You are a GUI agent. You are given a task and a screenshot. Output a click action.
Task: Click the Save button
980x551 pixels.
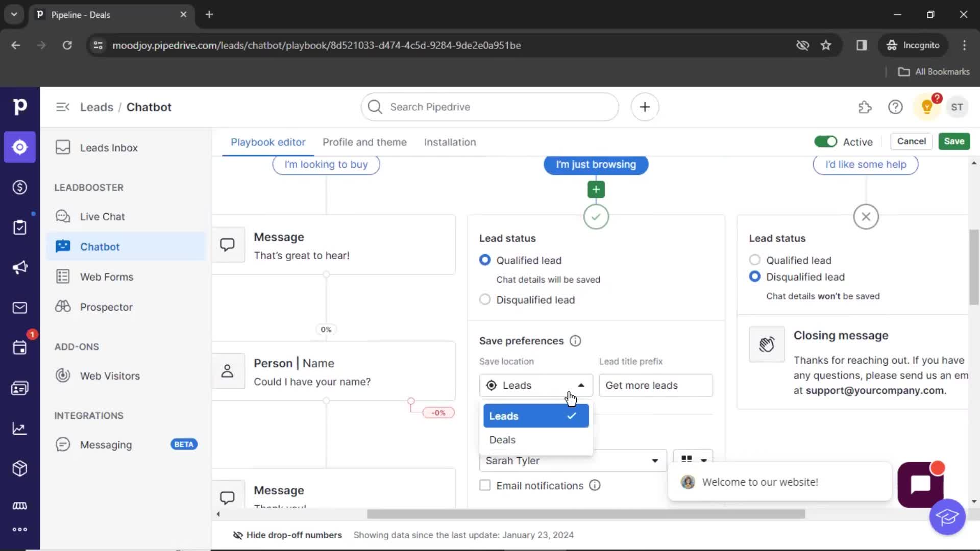click(954, 141)
